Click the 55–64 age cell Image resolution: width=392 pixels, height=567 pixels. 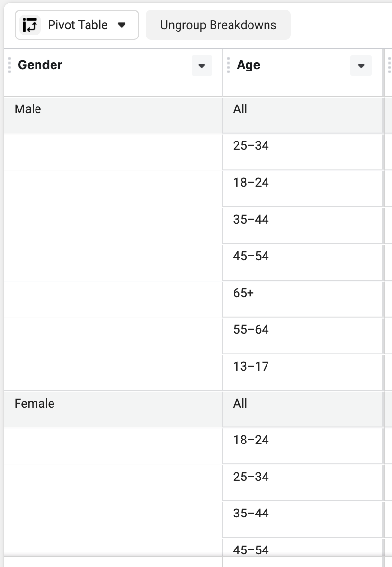pos(251,330)
